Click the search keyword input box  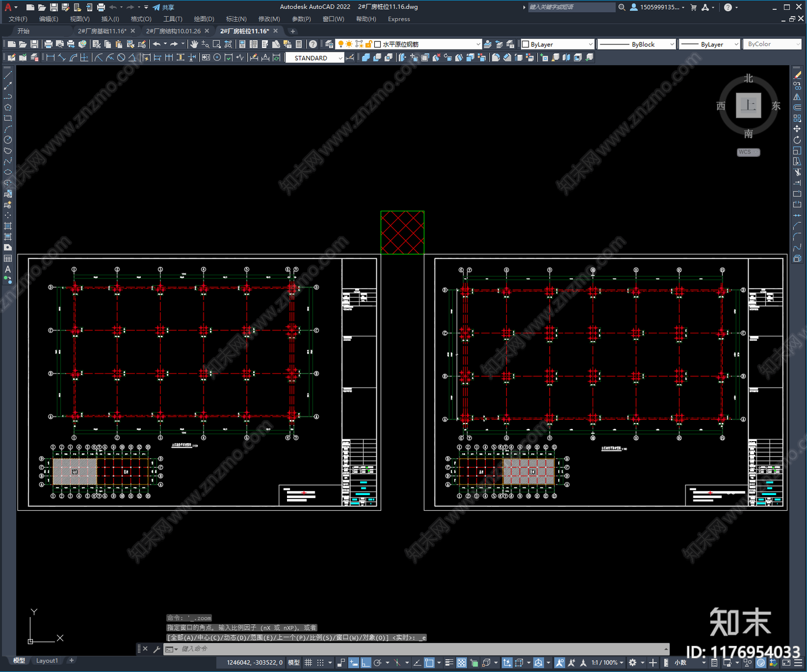(x=571, y=7)
